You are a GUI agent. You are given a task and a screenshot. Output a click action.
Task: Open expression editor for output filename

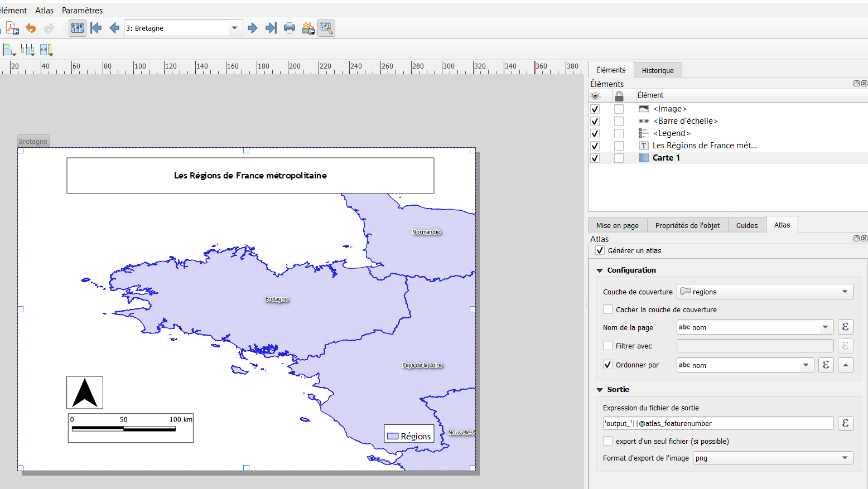pos(845,423)
